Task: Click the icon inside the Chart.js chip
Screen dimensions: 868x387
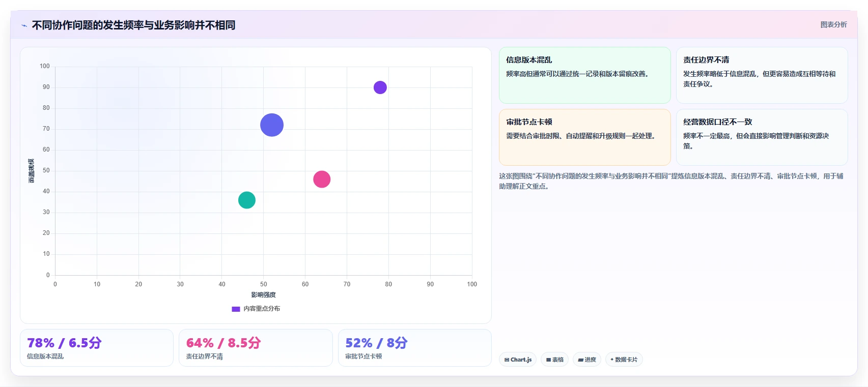Action: click(x=507, y=360)
